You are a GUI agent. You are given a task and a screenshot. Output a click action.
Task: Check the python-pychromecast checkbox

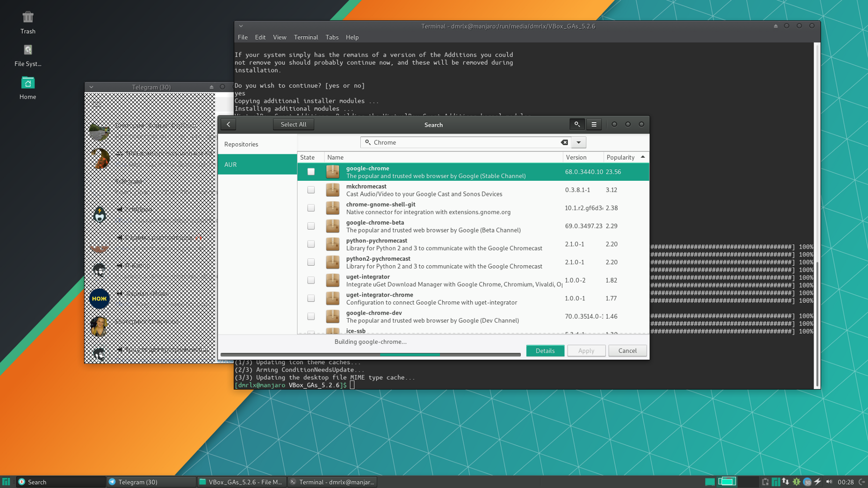[x=311, y=244]
